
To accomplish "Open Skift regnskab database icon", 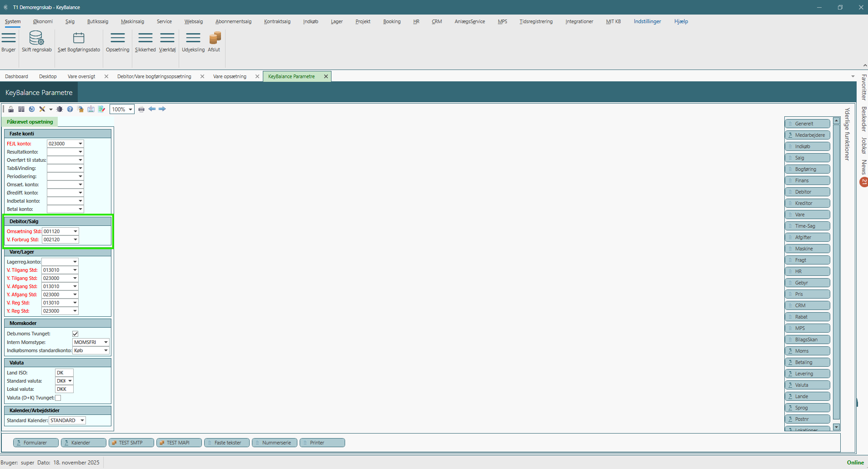I will click(36, 38).
